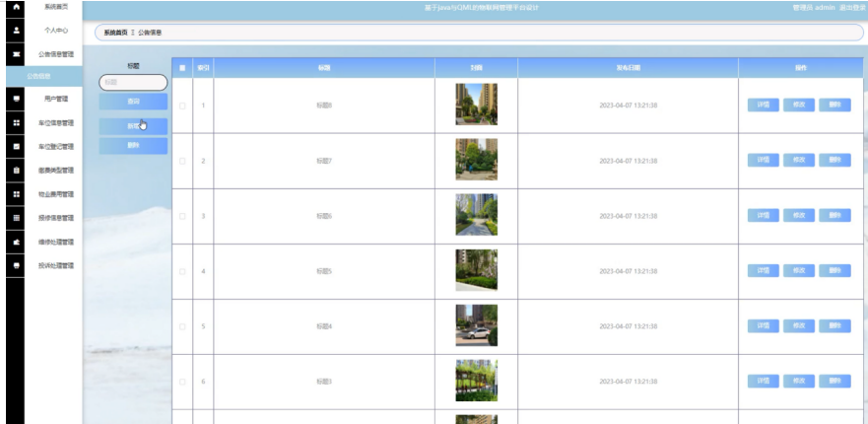This screenshot has width=868, height=424.
Task: View cover image of row 标题5
Action: (x=476, y=270)
